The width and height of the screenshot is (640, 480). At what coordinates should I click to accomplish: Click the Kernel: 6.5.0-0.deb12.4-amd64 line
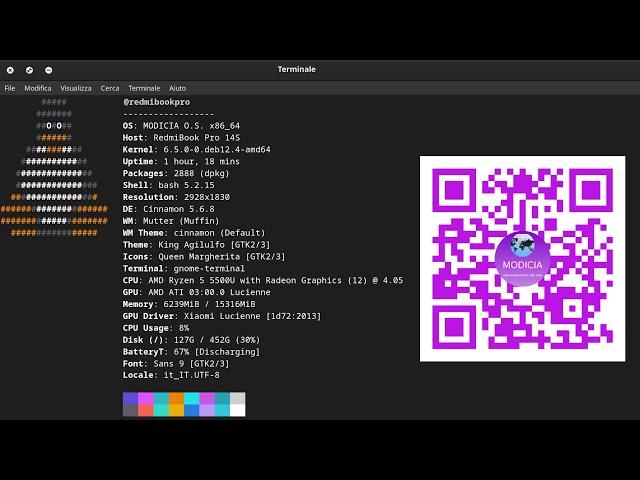point(196,149)
